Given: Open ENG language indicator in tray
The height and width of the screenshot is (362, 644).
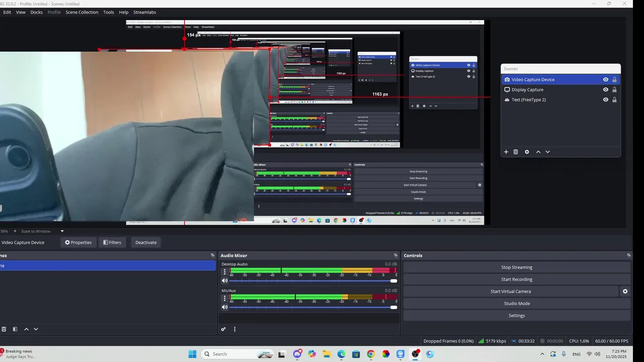Looking at the screenshot, I should pyautogui.click(x=577, y=354).
